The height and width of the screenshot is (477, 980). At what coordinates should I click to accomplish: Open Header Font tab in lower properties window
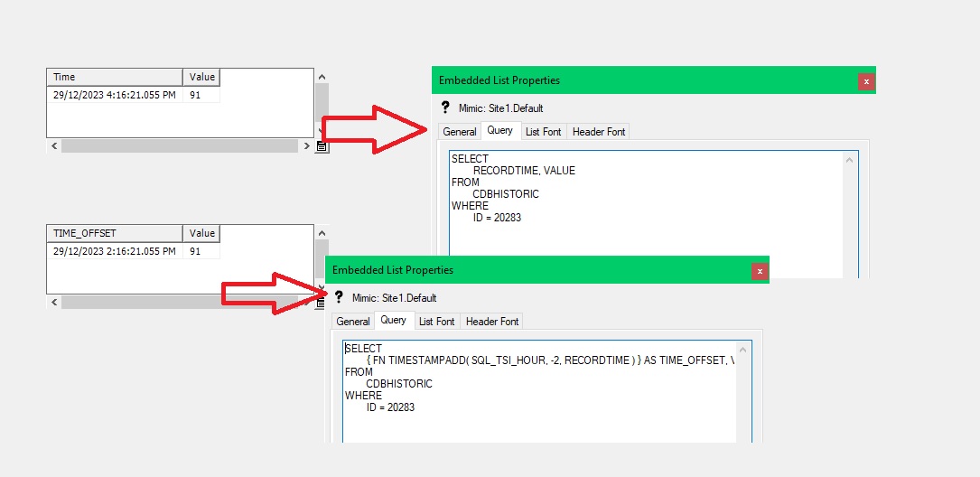(492, 322)
